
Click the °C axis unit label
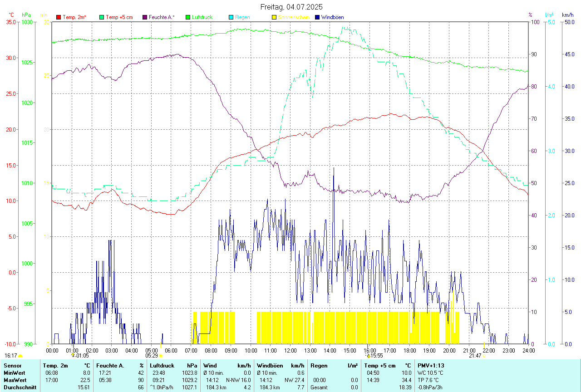pyautogui.click(x=11, y=15)
